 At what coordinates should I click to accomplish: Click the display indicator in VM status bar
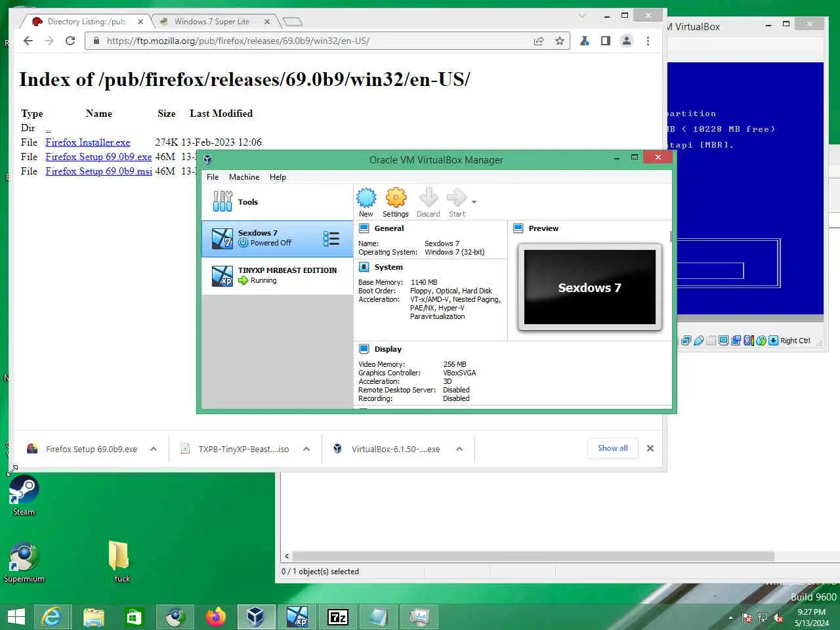coord(724,341)
